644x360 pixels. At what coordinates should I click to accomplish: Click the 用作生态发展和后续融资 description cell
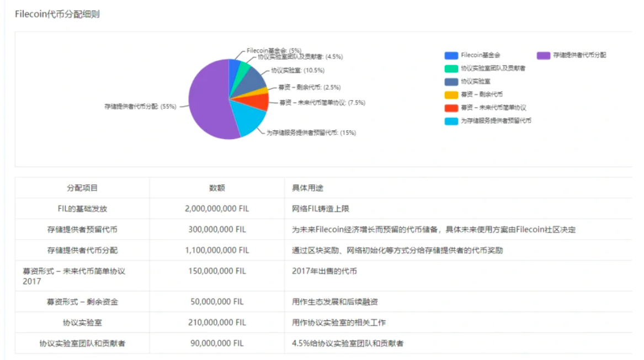(335, 301)
